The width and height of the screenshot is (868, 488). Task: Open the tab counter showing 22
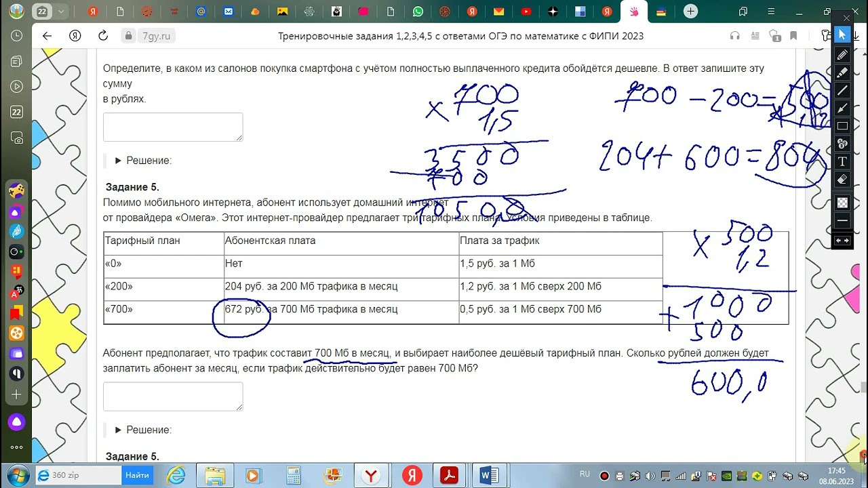(x=43, y=12)
